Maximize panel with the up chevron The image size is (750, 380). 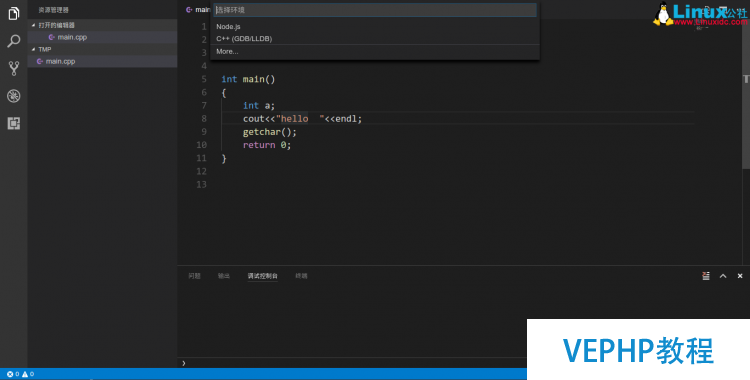click(x=723, y=276)
